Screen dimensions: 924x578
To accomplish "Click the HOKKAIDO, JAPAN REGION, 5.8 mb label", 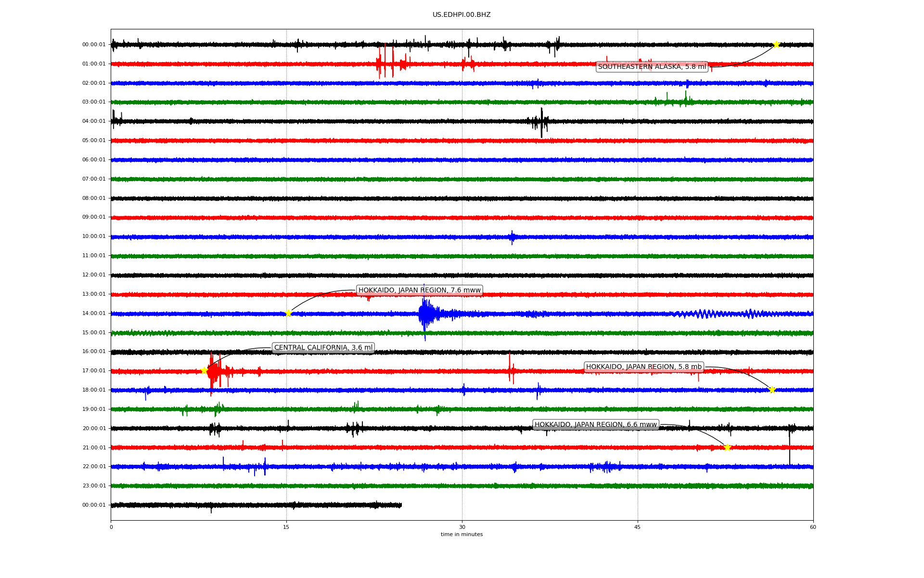I will 643,367.
